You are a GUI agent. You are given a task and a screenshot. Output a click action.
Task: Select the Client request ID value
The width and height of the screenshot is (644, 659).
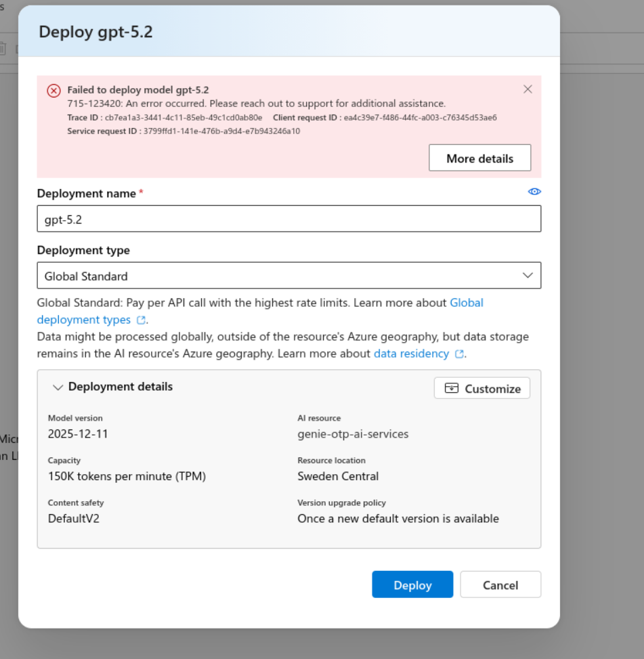pyautogui.click(x=420, y=118)
